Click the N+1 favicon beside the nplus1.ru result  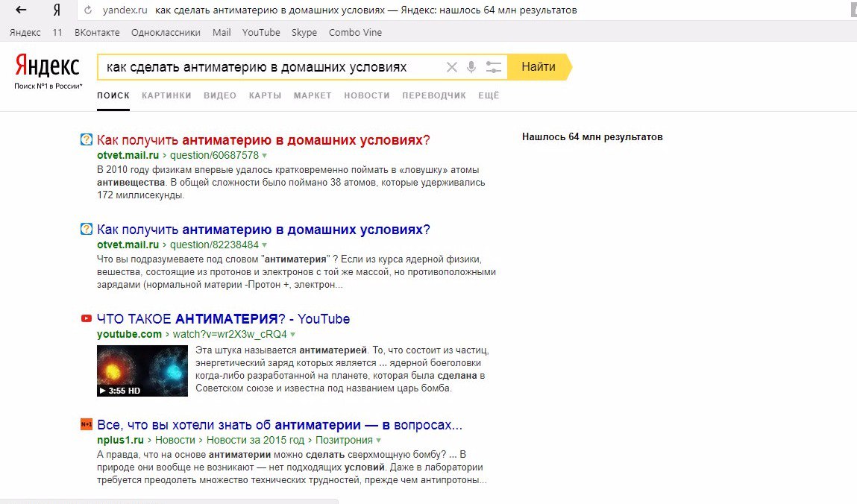pos(87,425)
